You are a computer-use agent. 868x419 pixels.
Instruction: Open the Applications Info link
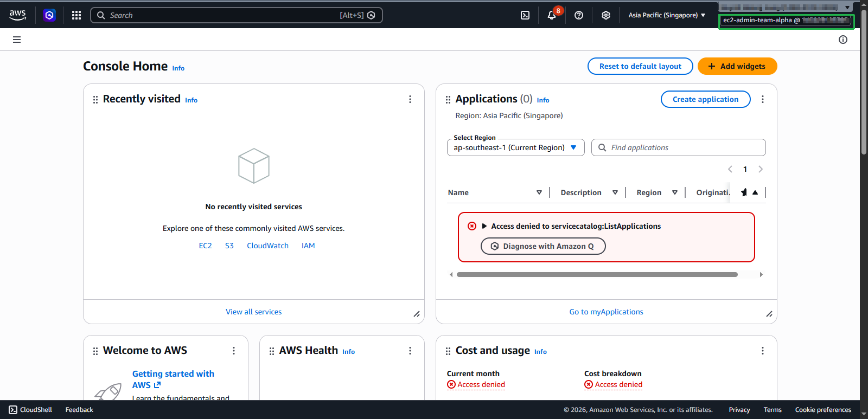(x=543, y=100)
